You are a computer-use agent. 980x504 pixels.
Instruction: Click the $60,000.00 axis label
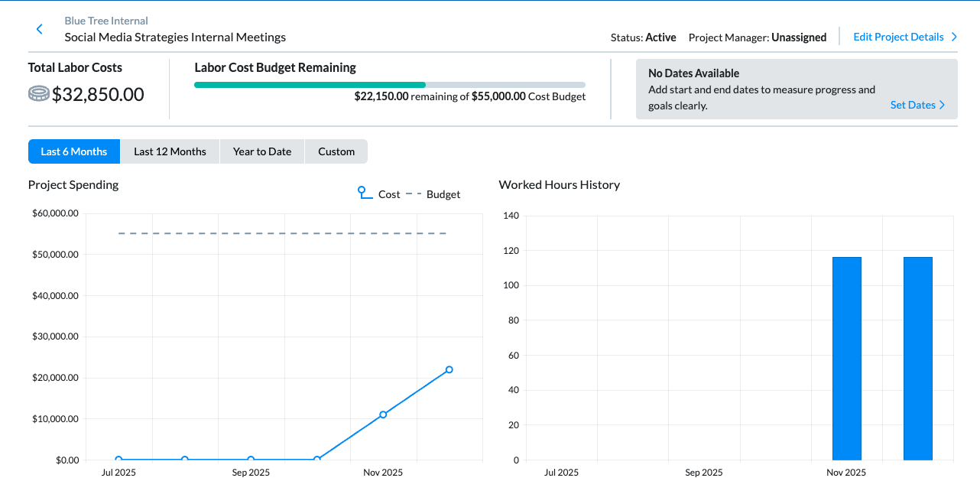tap(56, 213)
